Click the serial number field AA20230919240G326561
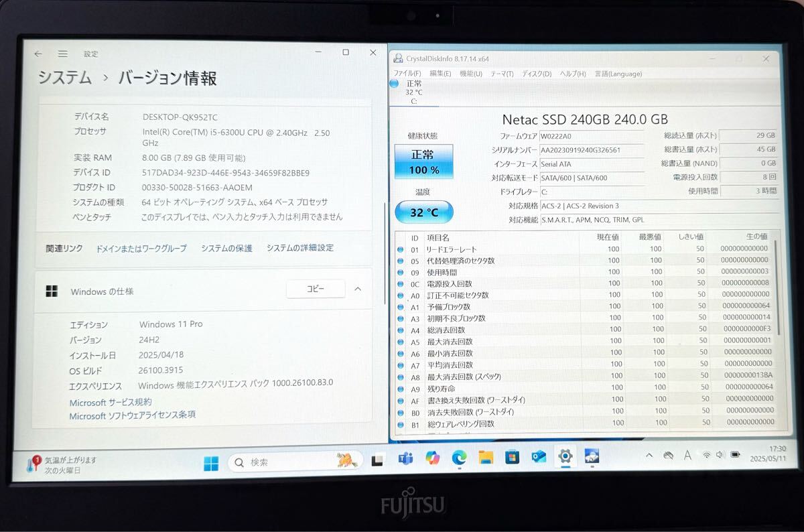 coord(592,150)
